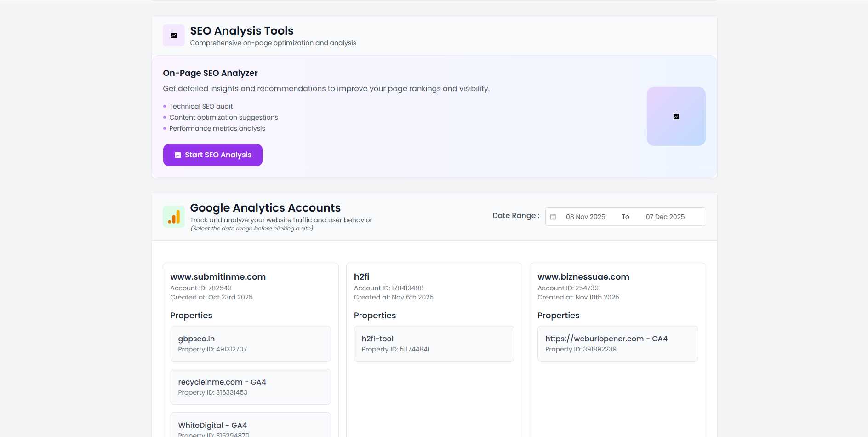The width and height of the screenshot is (868, 437).
Task: Open the end date picker showing 07 Dec 2025
Action: pos(665,216)
